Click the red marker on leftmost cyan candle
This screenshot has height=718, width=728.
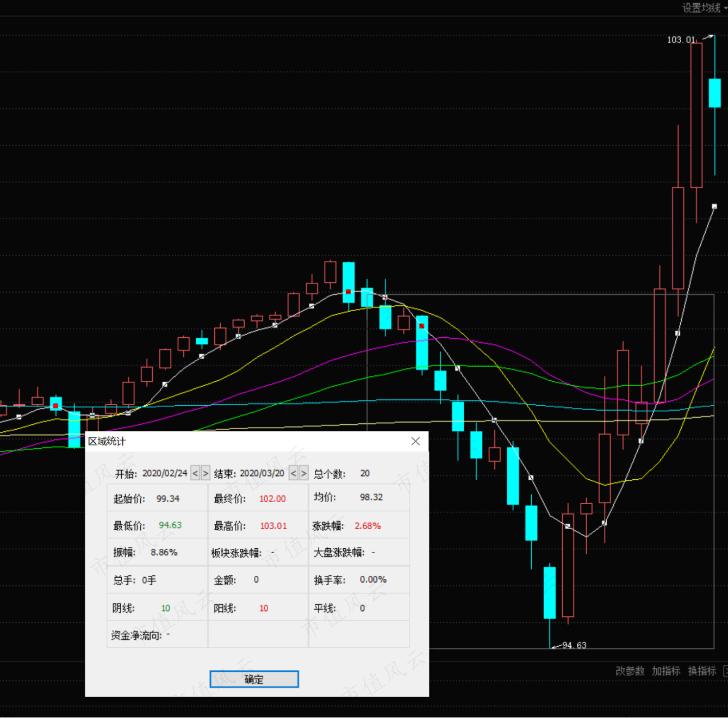[55, 405]
